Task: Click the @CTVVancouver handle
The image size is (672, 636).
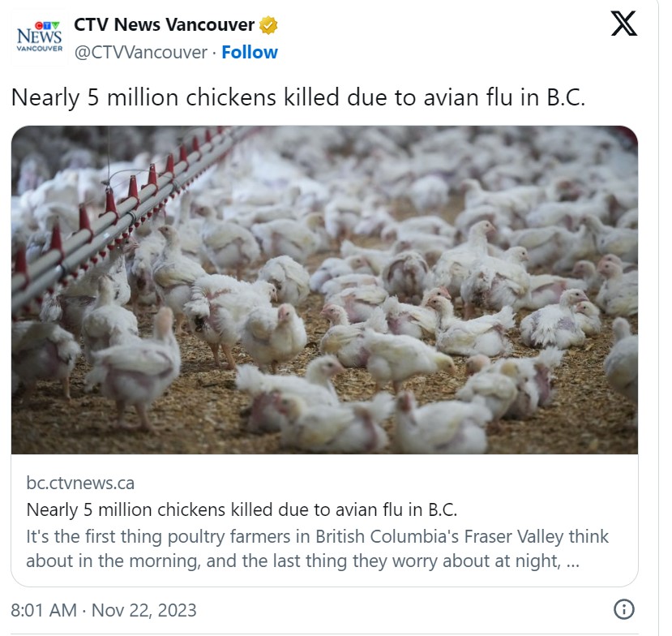Action: click(140, 52)
